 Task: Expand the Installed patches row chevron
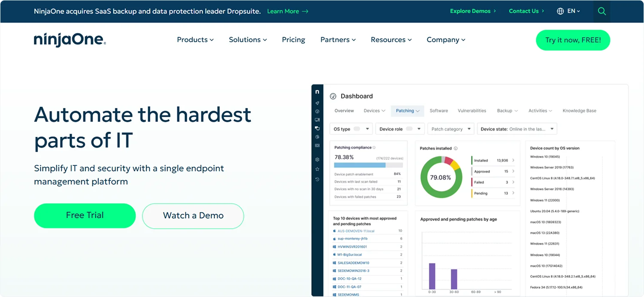513,161
